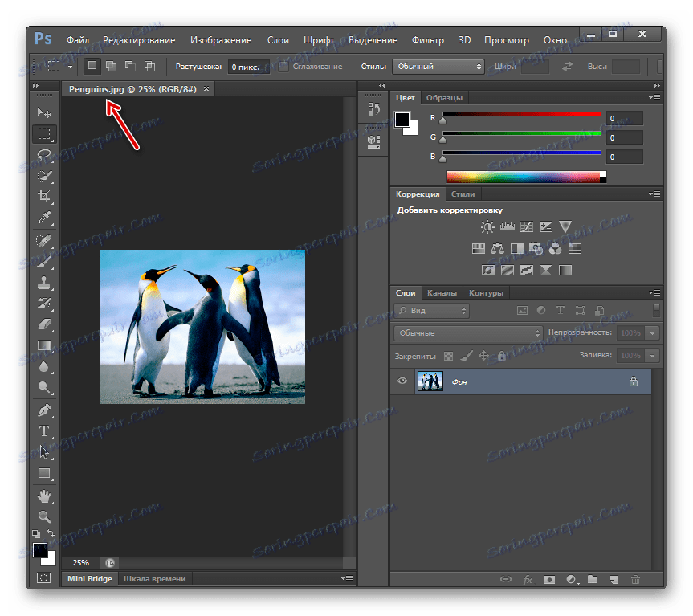Select the Type tool

point(43,430)
